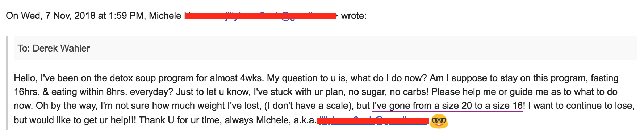The width and height of the screenshot is (644, 140).
Task: Click the sender name Michele in header
Action: click(x=165, y=16)
